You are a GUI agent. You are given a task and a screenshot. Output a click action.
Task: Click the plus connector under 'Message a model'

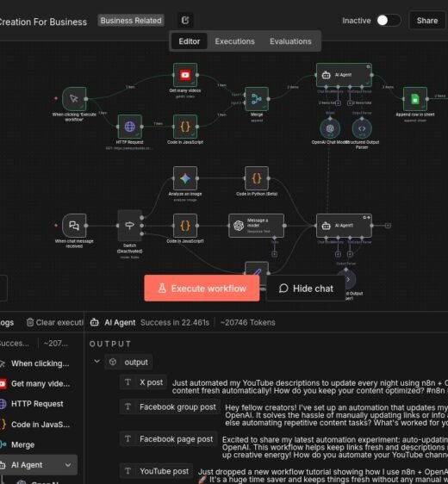pyautogui.click(x=274, y=254)
